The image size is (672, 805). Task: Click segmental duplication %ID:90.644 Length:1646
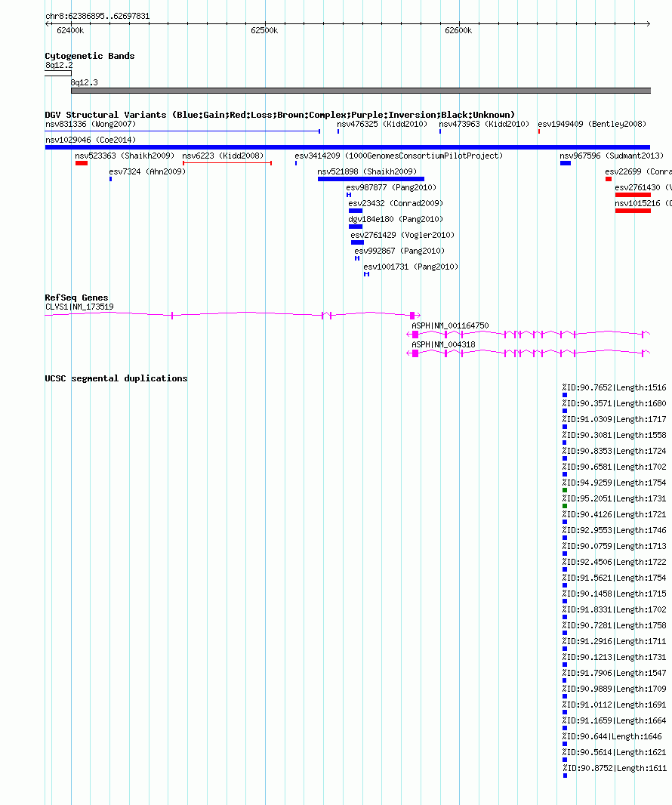tap(612, 737)
